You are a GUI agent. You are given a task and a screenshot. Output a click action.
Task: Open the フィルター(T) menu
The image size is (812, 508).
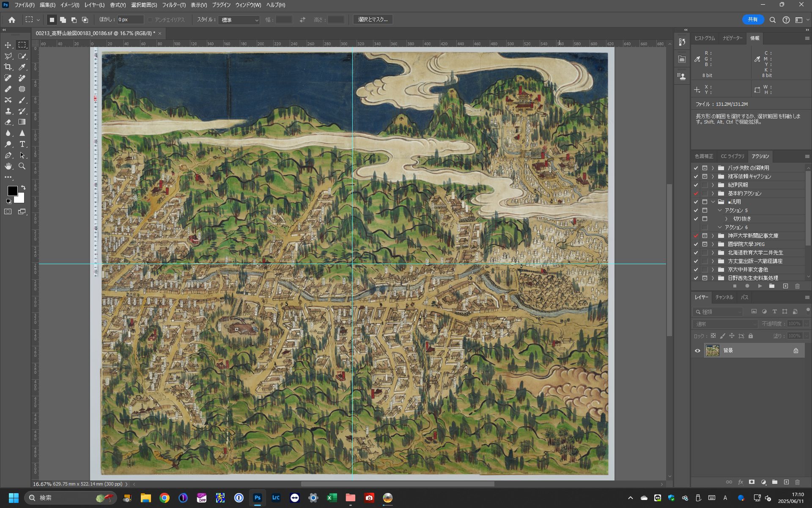pyautogui.click(x=174, y=5)
